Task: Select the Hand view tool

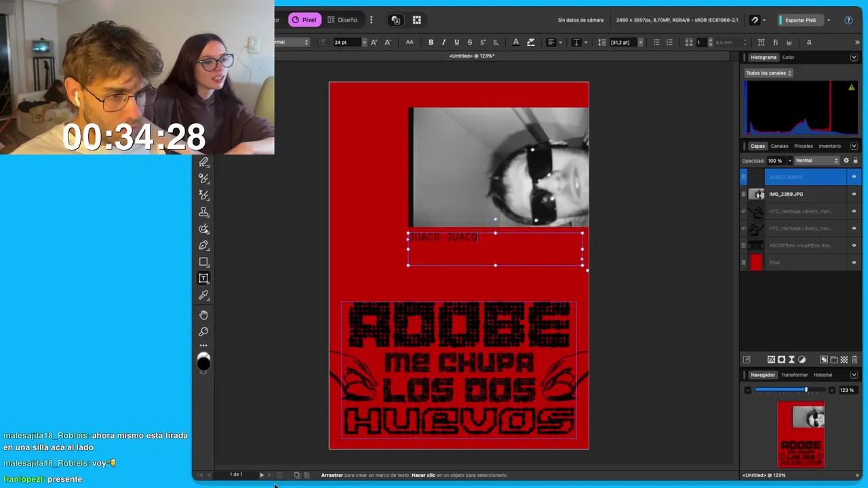Action: tap(203, 315)
